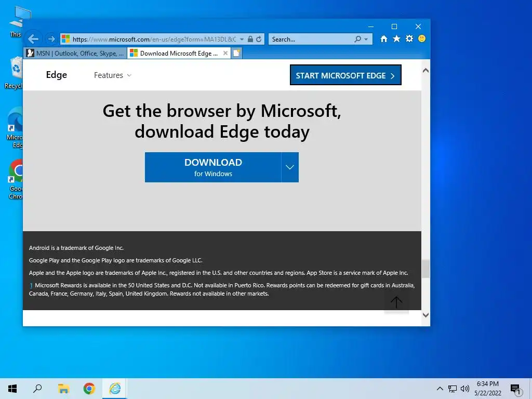Click START MICROSOFT EDGE button
The height and width of the screenshot is (399, 532).
(345, 75)
